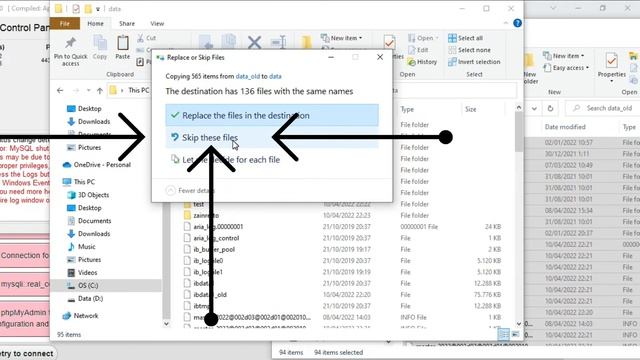Image resolution: width=640 pixels, height=360 pixels.
Task: Choose Skip these files option
Action: coord(272,138)
